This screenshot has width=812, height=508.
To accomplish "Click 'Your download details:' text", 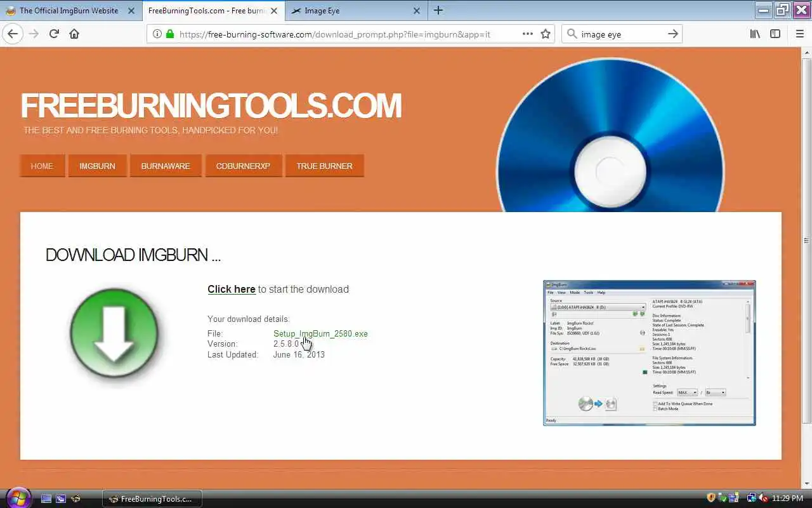I will click(x=249, y=319).
